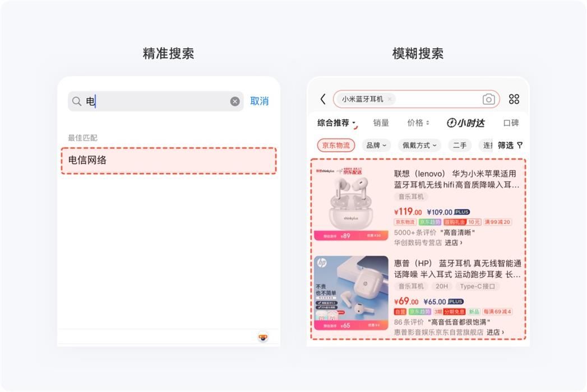
Task: Focus the search field containing 电
Action: [156, 101]
